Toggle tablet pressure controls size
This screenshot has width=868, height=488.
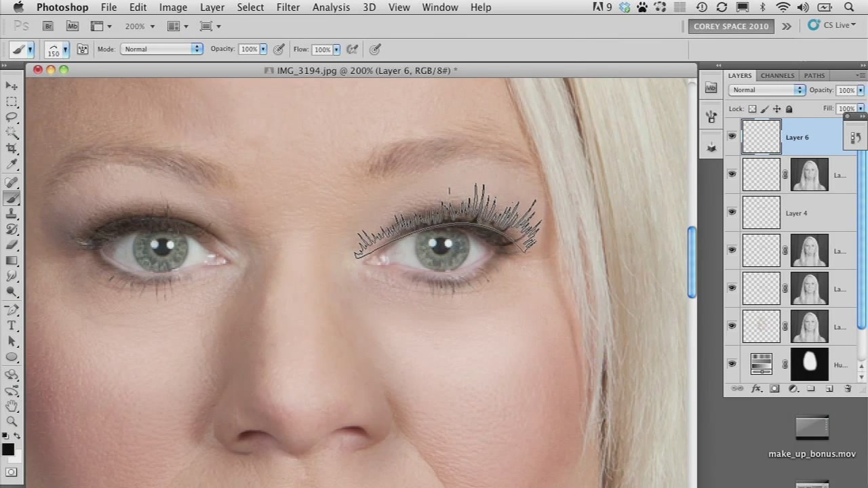coord(375,49)
